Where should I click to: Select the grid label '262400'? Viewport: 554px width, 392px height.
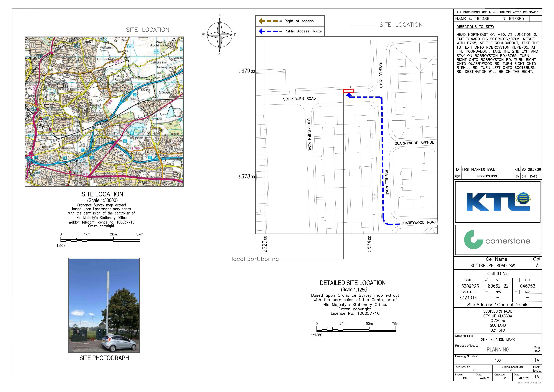point(369,244)
